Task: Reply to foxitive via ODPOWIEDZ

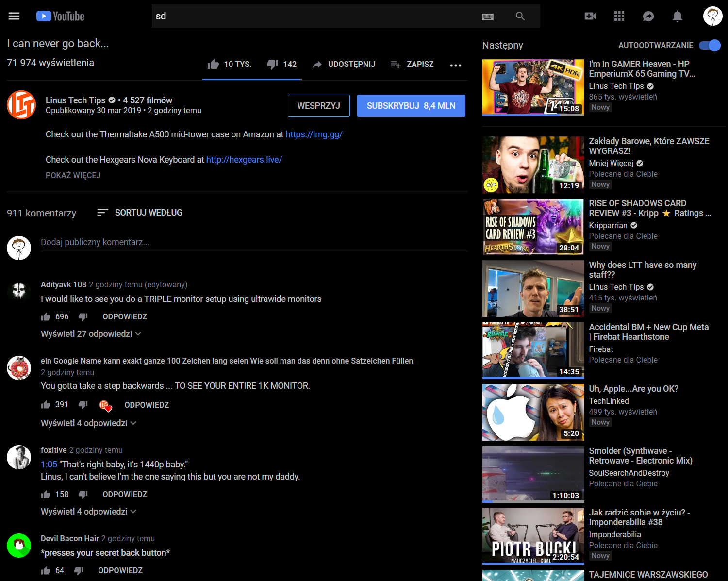Action: 125,495
